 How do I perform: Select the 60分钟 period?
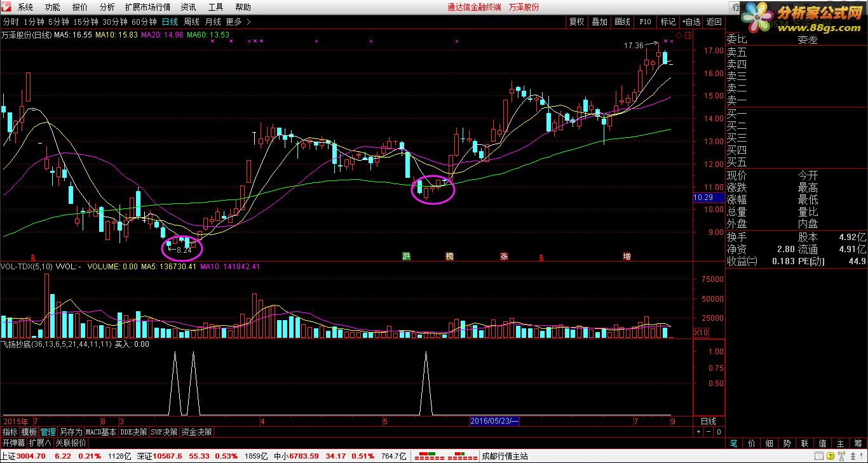coord(144,22)
